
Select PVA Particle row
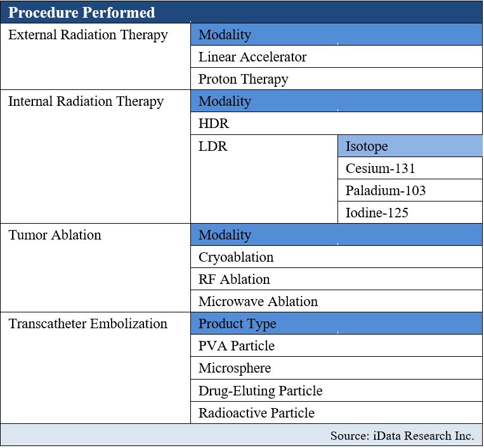(x=336, y=345)
